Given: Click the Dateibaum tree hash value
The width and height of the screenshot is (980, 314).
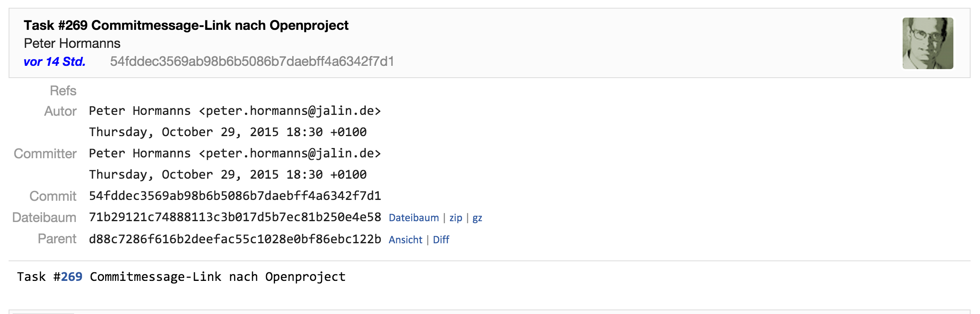Looking at the screenshot, I should pyautogui.click(x=235, y=217).
